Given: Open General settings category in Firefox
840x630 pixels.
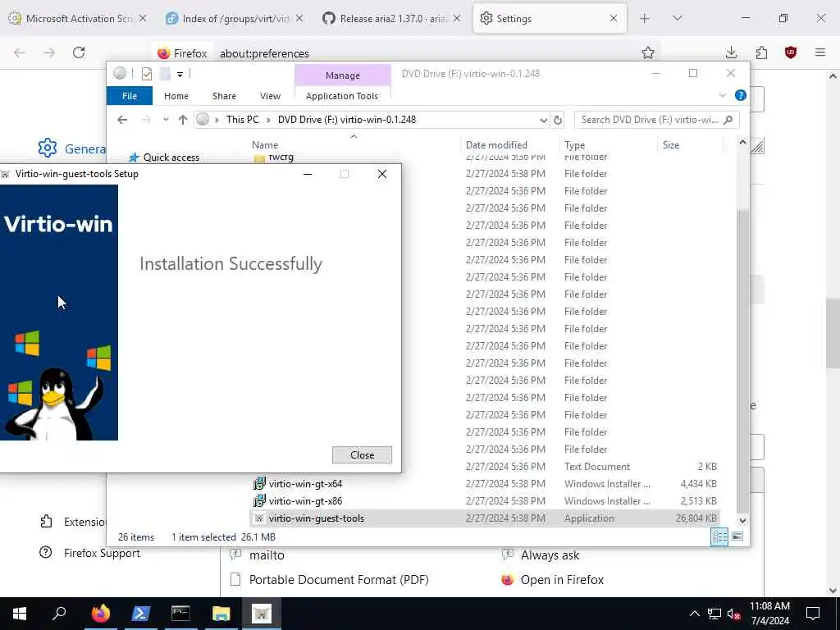Looking at the screenshot, I should pos(72,148).
